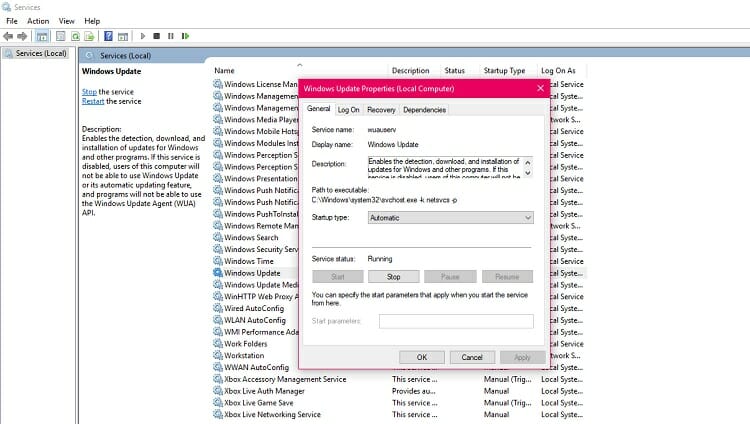This screenshot has width=750, height=424.
Task: Switch to the Recovery tab
Action: (x=381, y=110)
